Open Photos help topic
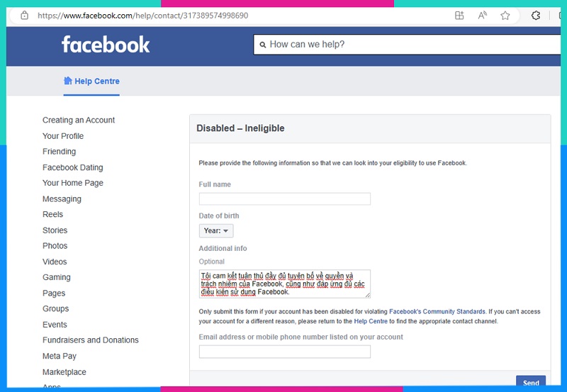Image resolution: width=567 pixels, height=392 pixels. [55, 246]
